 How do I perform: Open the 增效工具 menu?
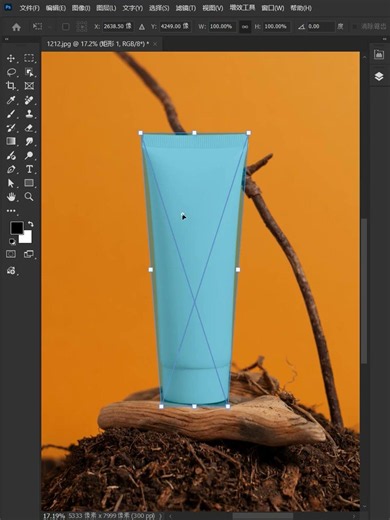tap(242, 7)
